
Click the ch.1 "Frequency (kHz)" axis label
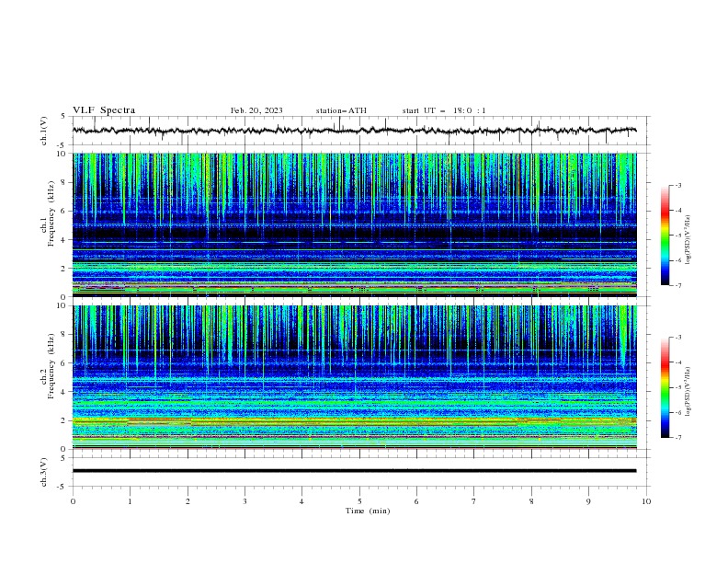click(x=51, y=213)
